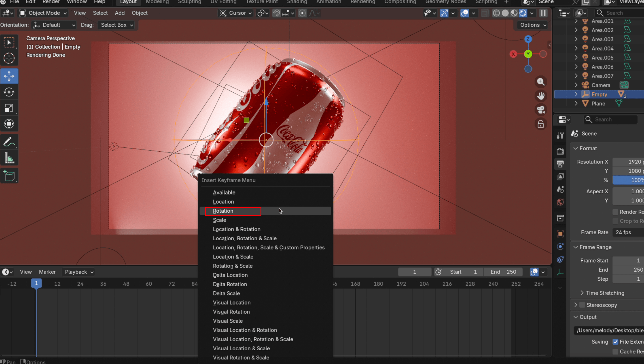The width and height of the screenshot is (644, 364).
Task: Switch to solid viewport shading
Action: click(505, 13)
